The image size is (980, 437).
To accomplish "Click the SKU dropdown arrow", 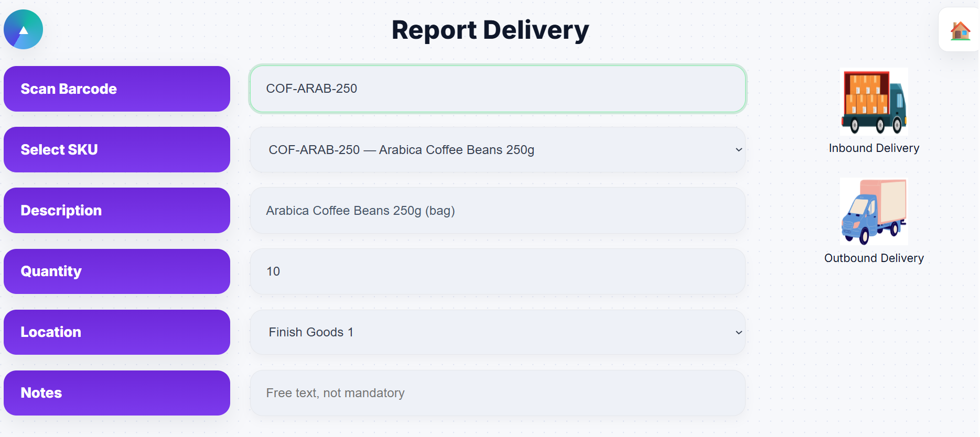I will [x=738, y=150].
